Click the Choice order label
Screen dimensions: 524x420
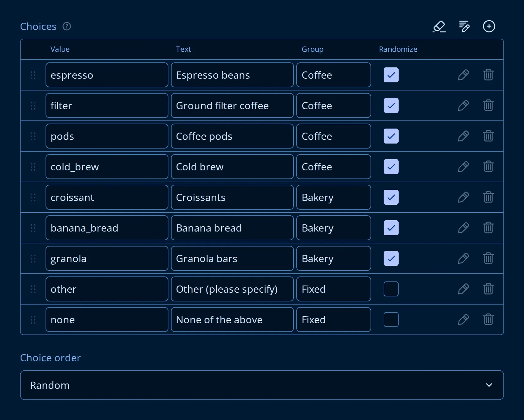(50, 358)
